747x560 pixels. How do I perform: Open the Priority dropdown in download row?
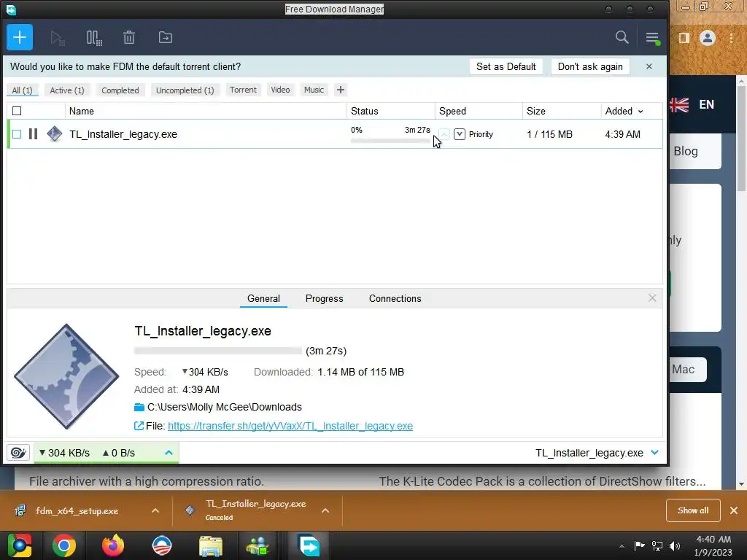[460, 134]
